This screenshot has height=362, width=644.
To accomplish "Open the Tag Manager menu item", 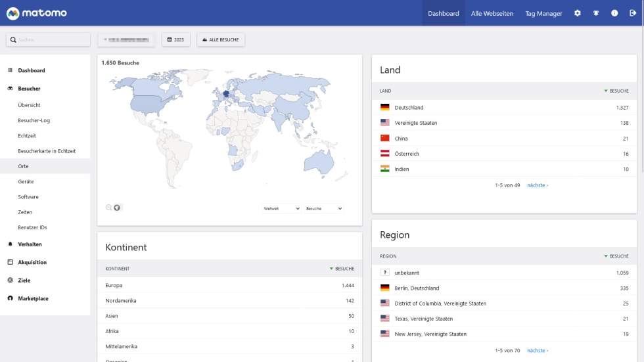I will [543, 13].
